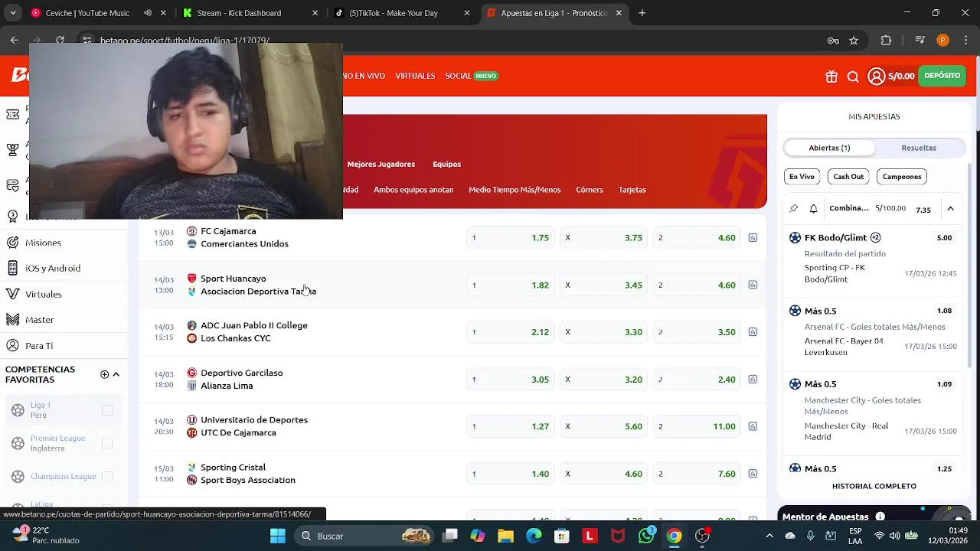Viewport: 980px width, 551px height.
Task: Open SOCIAL NUEVO in top navigation
Action: (472, 76)
